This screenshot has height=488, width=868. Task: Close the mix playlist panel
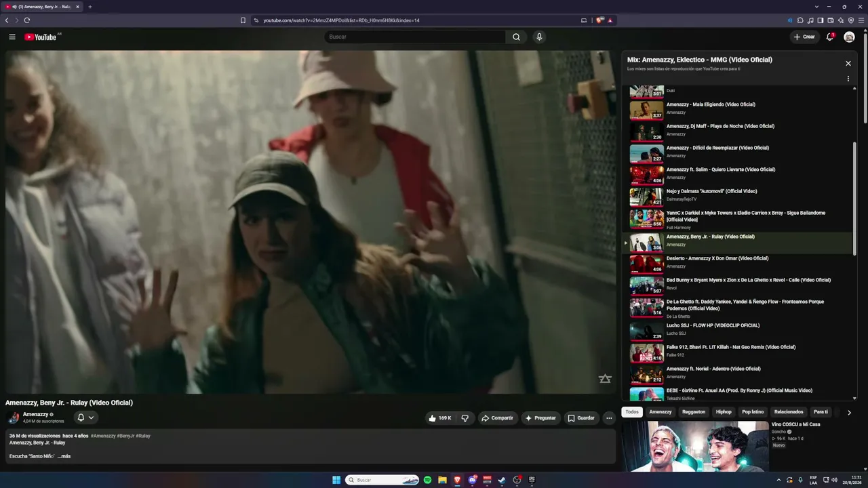[x=848, y=63]
